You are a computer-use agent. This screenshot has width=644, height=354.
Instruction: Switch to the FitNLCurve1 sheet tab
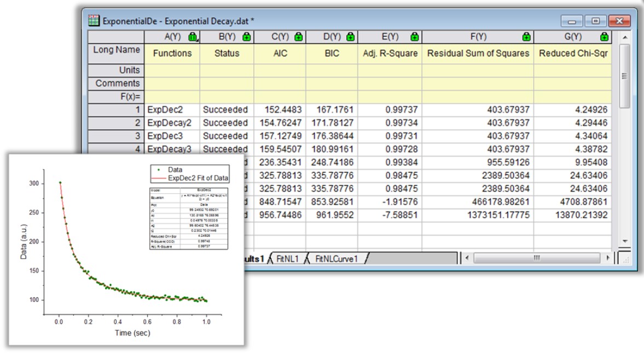336,259
